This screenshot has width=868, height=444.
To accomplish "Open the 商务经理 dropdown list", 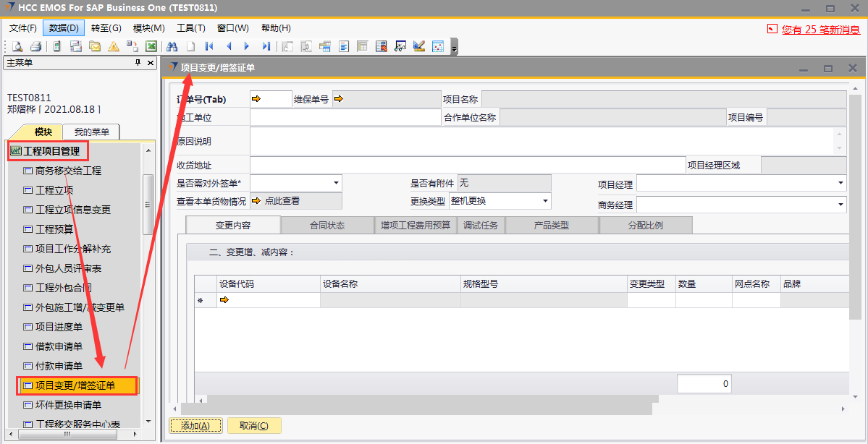I will coord(840,205).
